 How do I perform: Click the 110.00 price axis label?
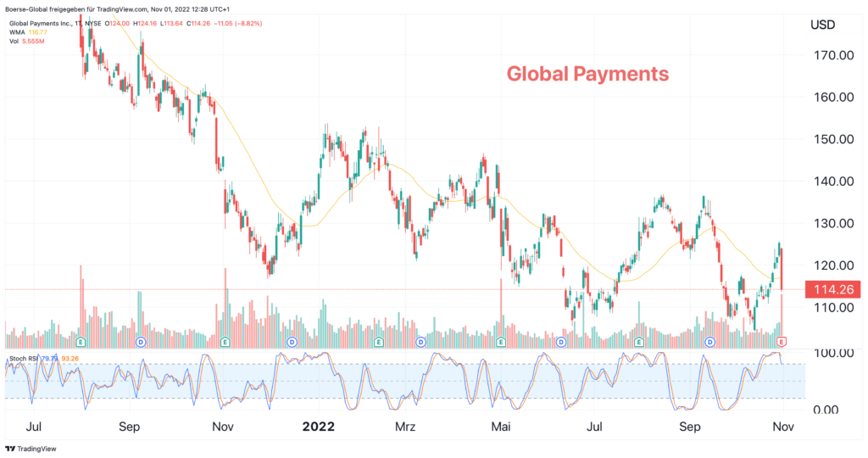(x=834, y=307)
